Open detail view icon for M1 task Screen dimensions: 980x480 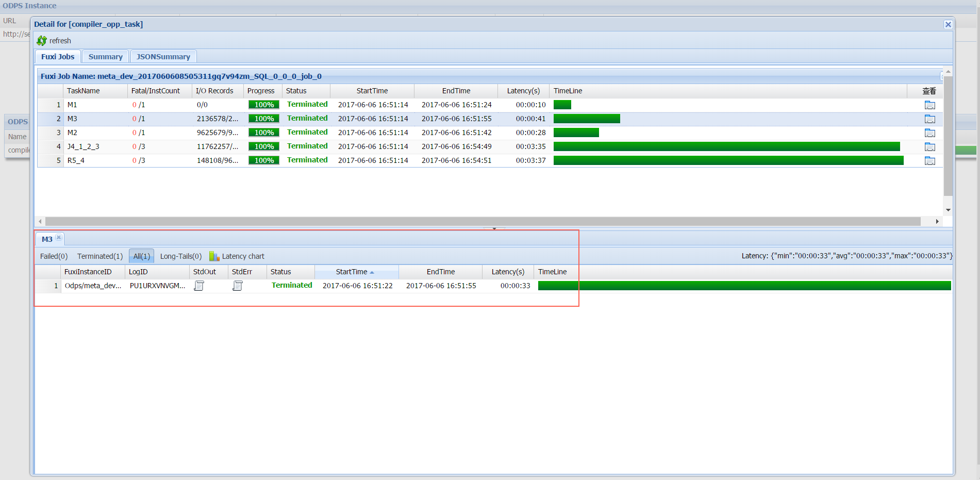tap(929, 105)
